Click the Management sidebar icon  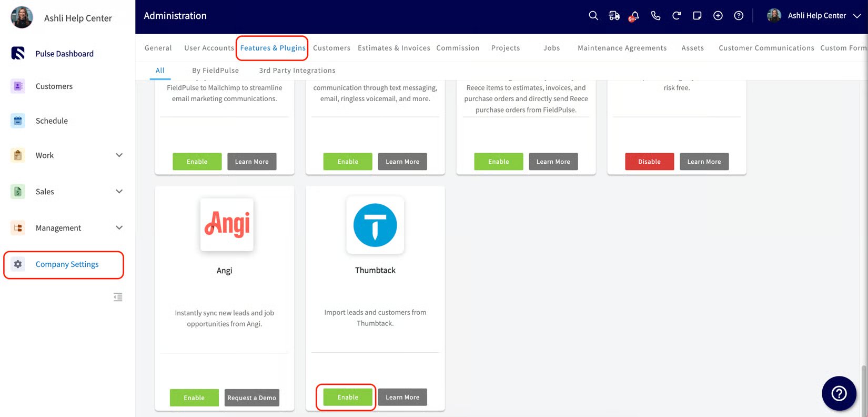tap(18, 228)
